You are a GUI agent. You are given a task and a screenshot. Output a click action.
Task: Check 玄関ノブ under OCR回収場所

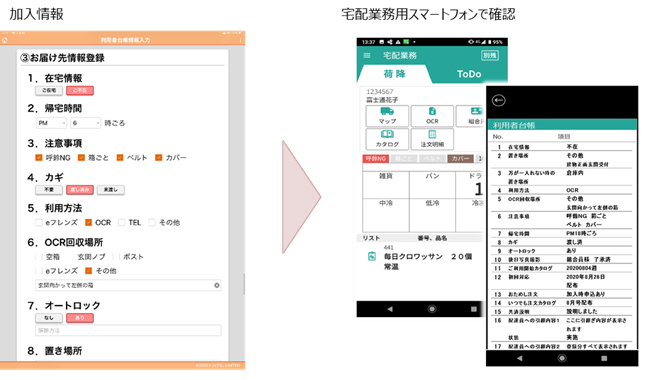pyautogui.click(x=71, y=257)
